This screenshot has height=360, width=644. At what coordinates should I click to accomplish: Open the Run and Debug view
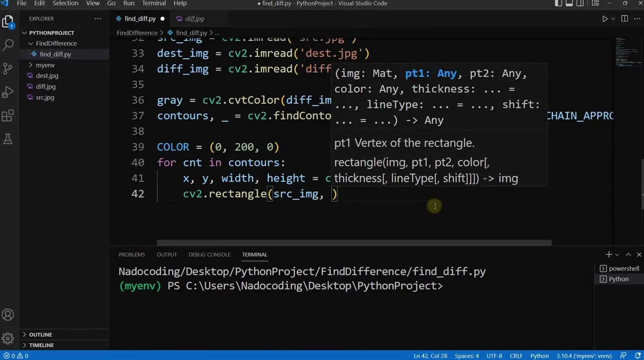[8, 92]
